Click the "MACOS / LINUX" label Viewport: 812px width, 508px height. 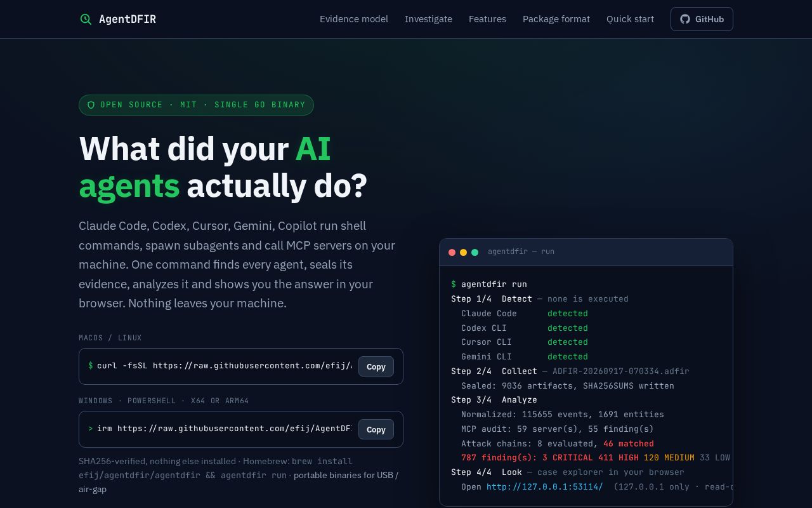(110, 338)
